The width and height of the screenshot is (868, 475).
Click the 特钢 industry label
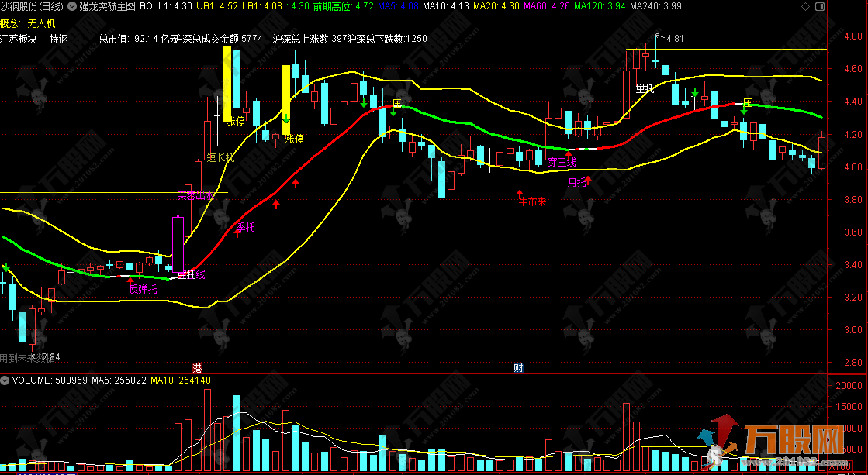(59, 40)
